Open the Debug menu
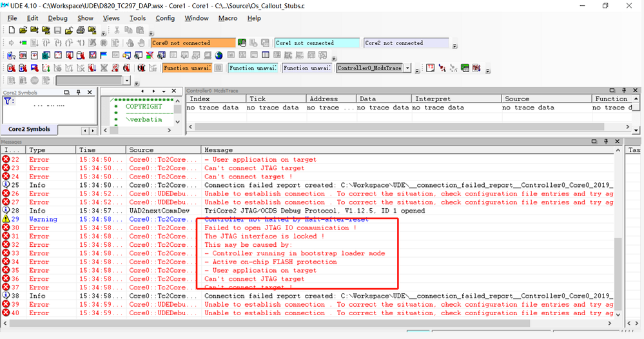This screenshot has width=644, height=339. [x=57, y=18]
